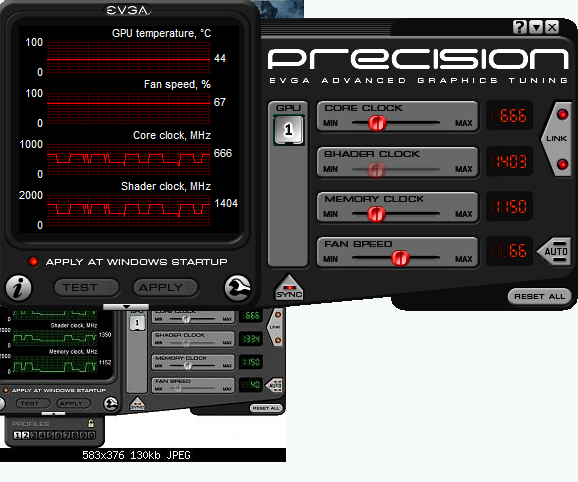
Task: Click RESET ALL in red window
Action: point(539,296)
